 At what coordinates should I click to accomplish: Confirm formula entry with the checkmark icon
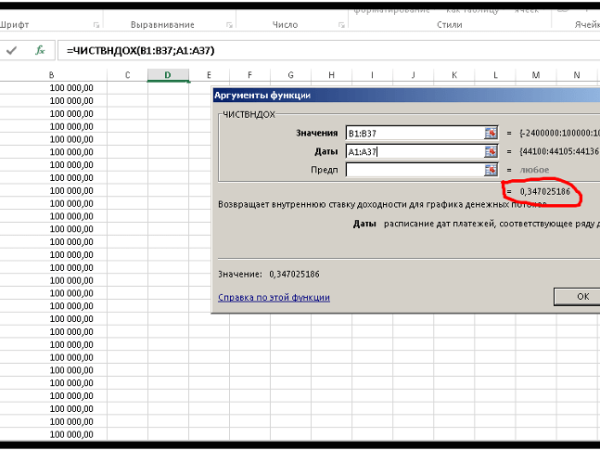point(12,49)
